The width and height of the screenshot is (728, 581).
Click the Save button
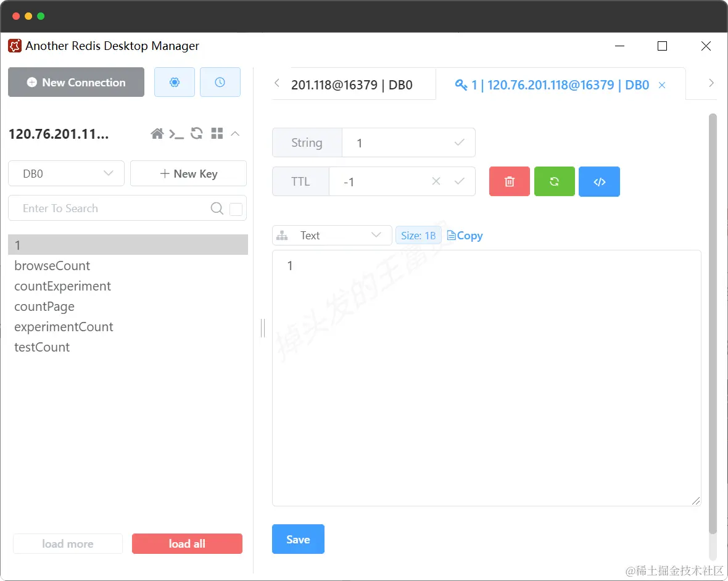tap(298, 539)
